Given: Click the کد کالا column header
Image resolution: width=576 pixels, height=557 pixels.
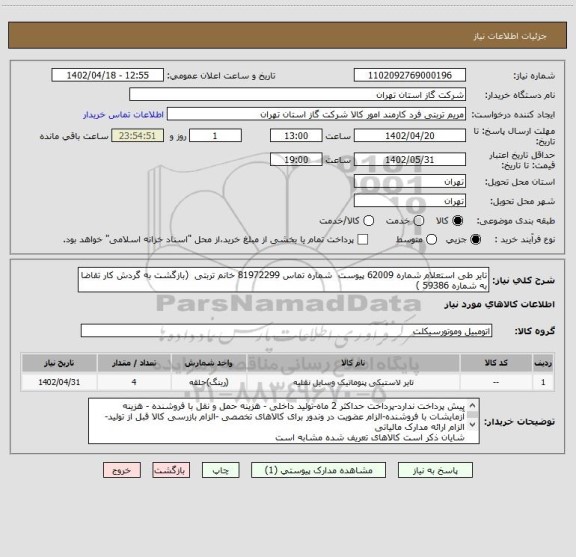Looking at the screenshot, I should [496, 363].
